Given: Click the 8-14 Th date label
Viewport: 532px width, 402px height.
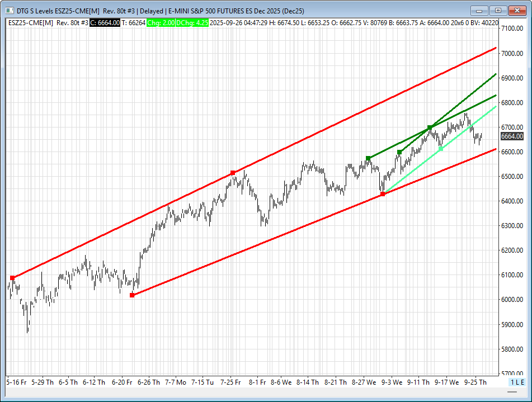Looking at the screenshot, I should click(x=307, y=382).
